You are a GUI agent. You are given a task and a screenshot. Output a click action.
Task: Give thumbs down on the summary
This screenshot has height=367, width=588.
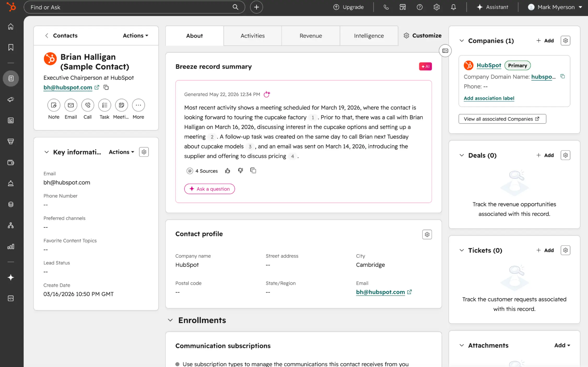[x=240, y=171]
